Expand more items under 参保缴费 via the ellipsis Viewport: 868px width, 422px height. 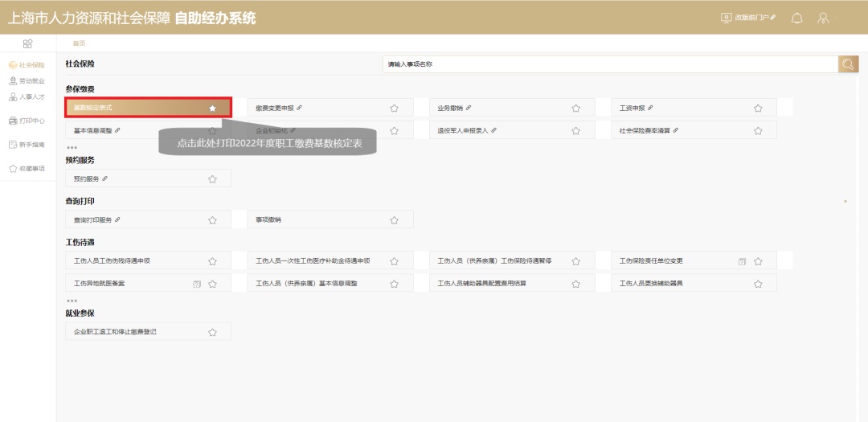(x=72, y=148)
